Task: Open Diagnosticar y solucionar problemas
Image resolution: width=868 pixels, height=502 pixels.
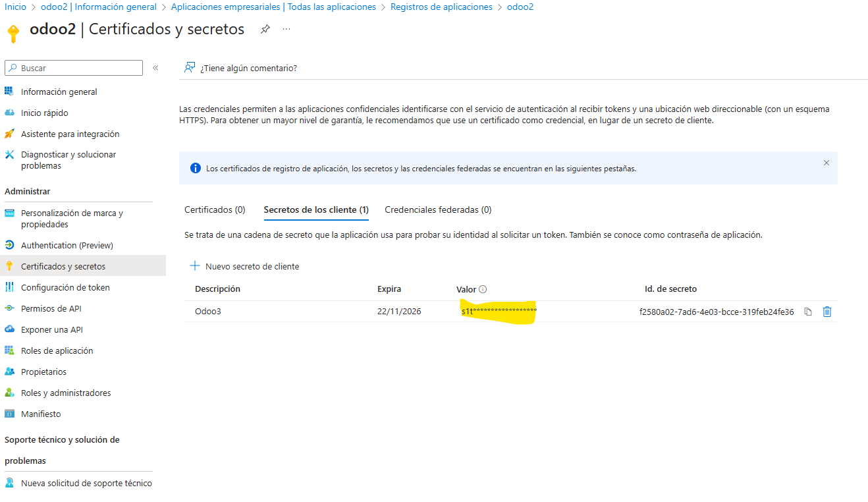Action: click(68, 160)
